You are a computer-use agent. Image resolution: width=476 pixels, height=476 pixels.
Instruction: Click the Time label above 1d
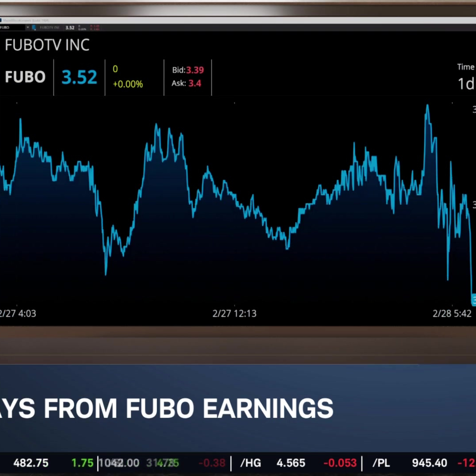466,67
